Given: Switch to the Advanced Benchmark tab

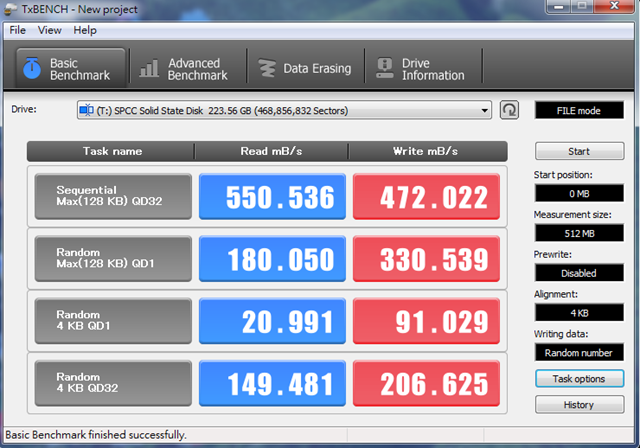Looking at the screenshot, I should (188, 68).
